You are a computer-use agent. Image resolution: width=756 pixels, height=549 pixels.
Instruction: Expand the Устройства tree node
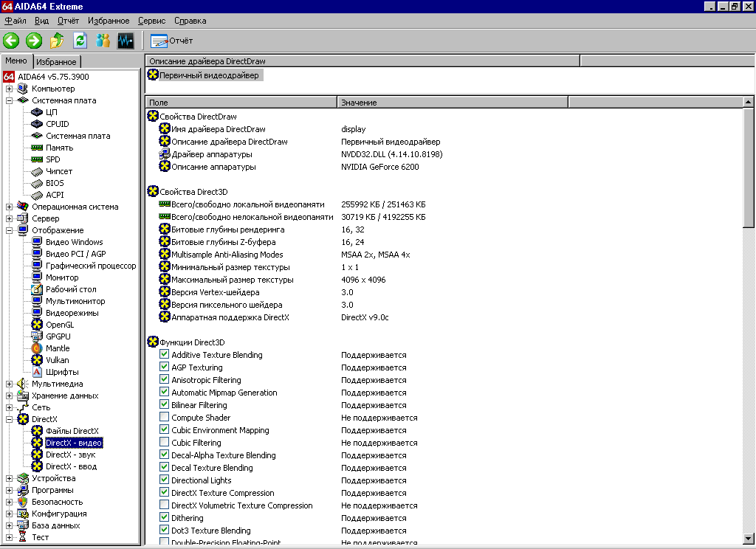point(10,478)
